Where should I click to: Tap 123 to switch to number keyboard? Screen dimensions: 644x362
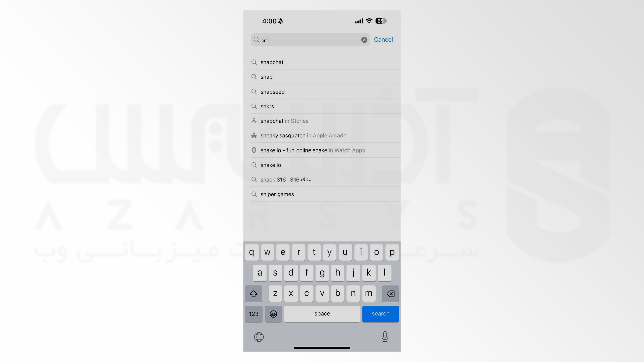click(254, 314)
